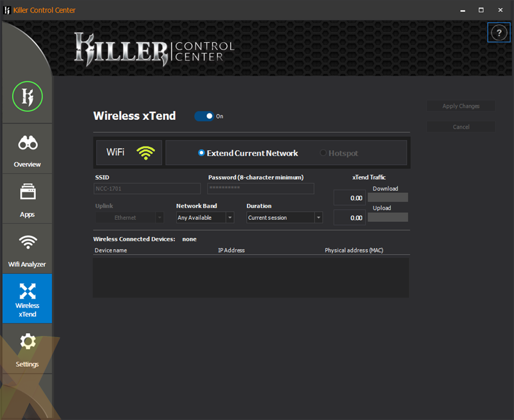Open Wifi Analyzer signal icon
The image size is (514, 420).
[27, 242]
